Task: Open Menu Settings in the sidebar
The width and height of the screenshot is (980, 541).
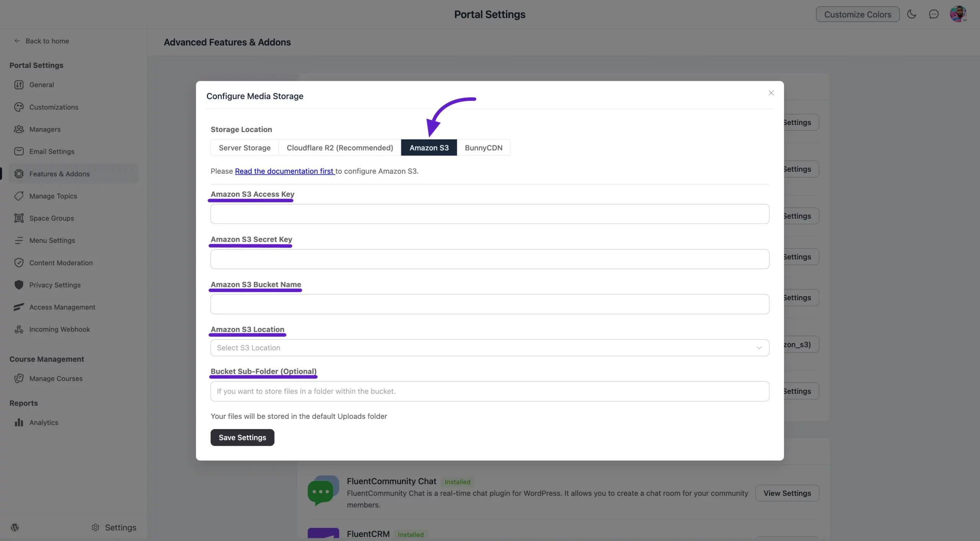Action: (x=73, y=240)
